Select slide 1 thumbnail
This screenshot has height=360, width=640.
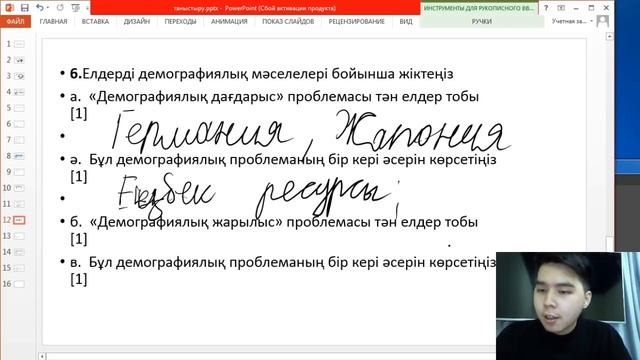point(19,44)
